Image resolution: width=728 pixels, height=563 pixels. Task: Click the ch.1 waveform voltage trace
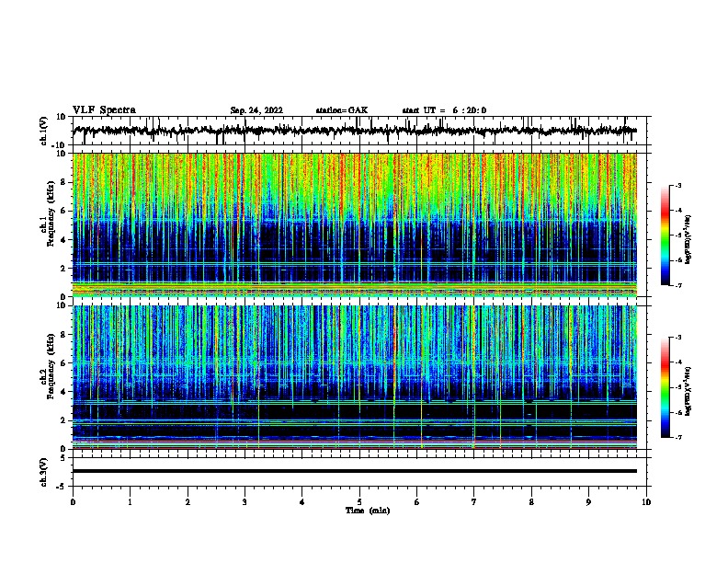[355, 131]
